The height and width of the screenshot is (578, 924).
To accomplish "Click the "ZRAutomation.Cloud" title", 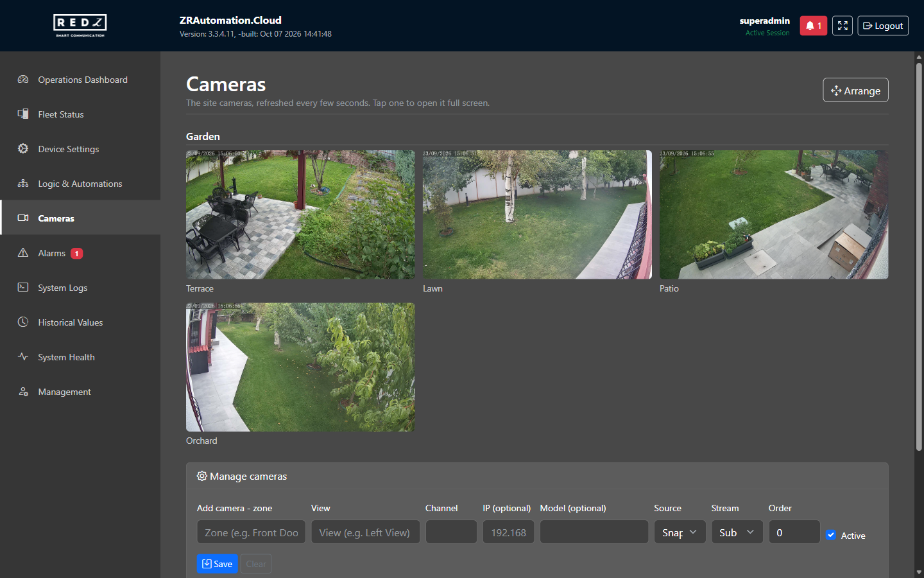I will pos(230,20).
